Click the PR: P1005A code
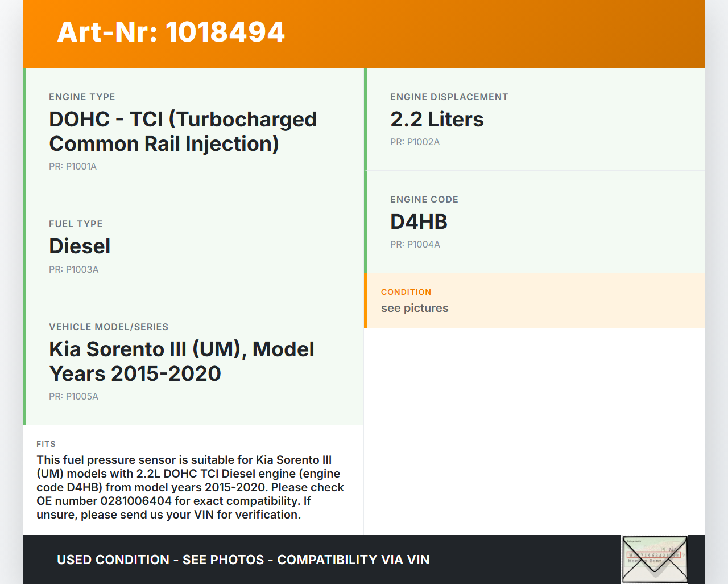 click(x=73, y=397)
